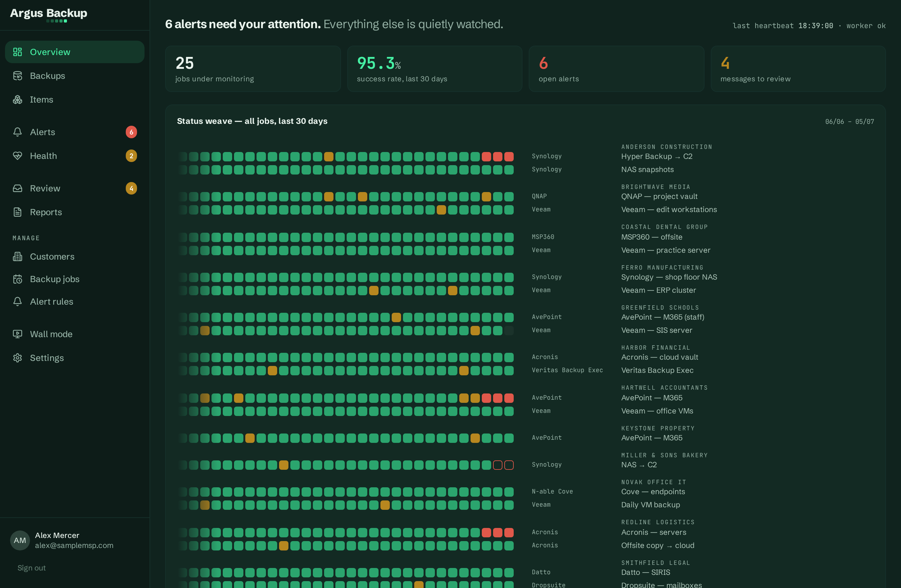Click the AM user avatar

click(20, 540)
